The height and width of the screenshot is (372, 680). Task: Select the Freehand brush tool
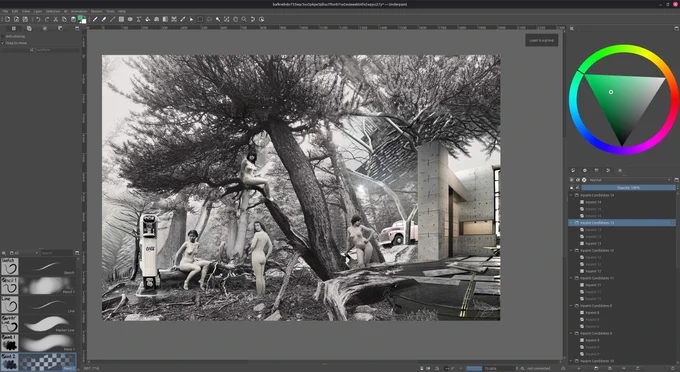click(x=95, y=20)
